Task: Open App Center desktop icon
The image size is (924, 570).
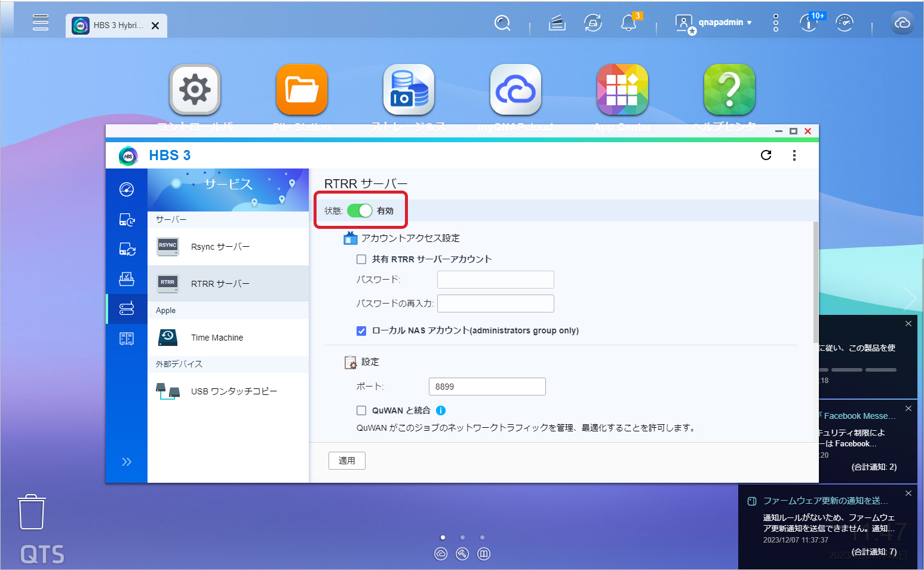Action: point(623,90)
